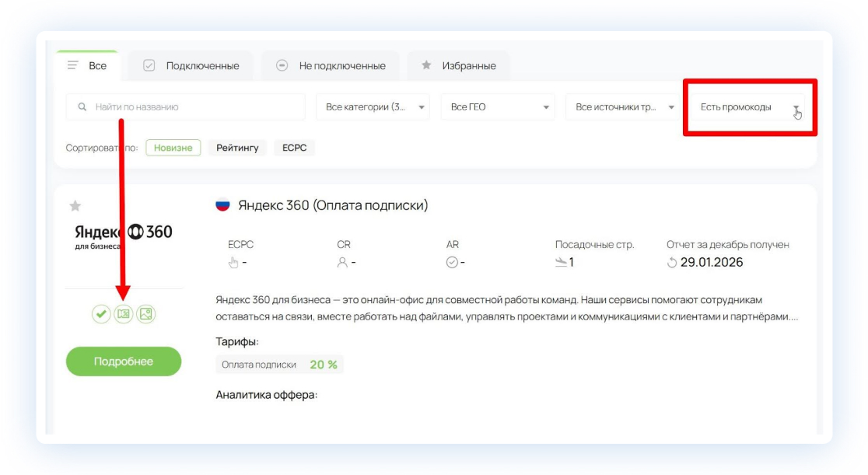Click the landing pages plane icon

click(x=561, y=263)
